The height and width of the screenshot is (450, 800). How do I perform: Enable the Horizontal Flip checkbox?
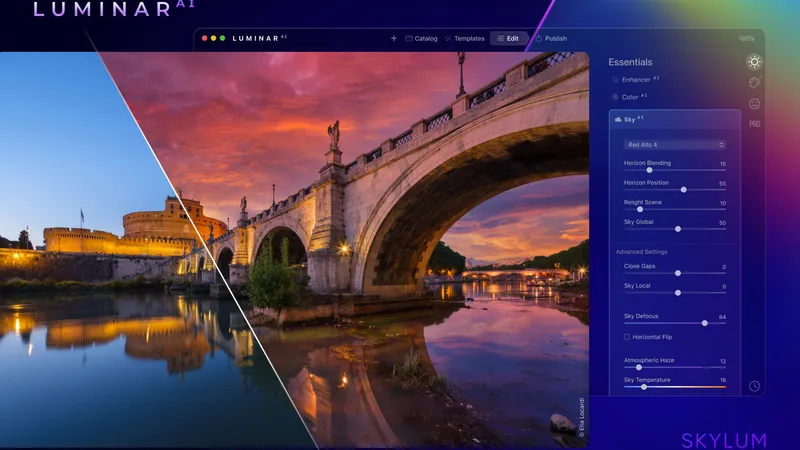coord(627,337)
